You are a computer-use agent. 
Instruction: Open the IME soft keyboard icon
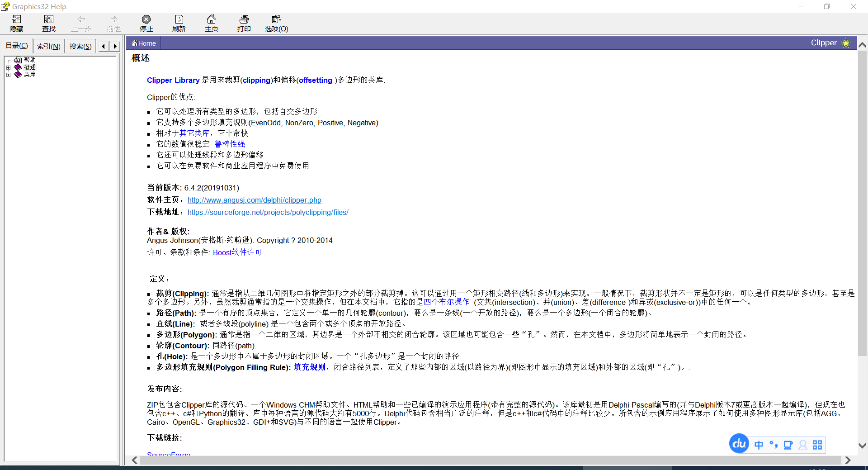[788, 445]
